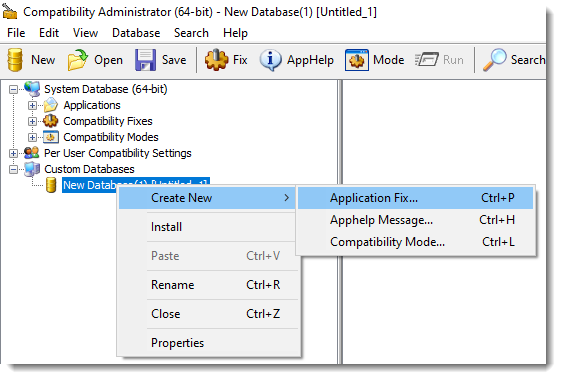Choose Install from the context menu
This screenshot has height=379, width=561.
coord(207,227)
